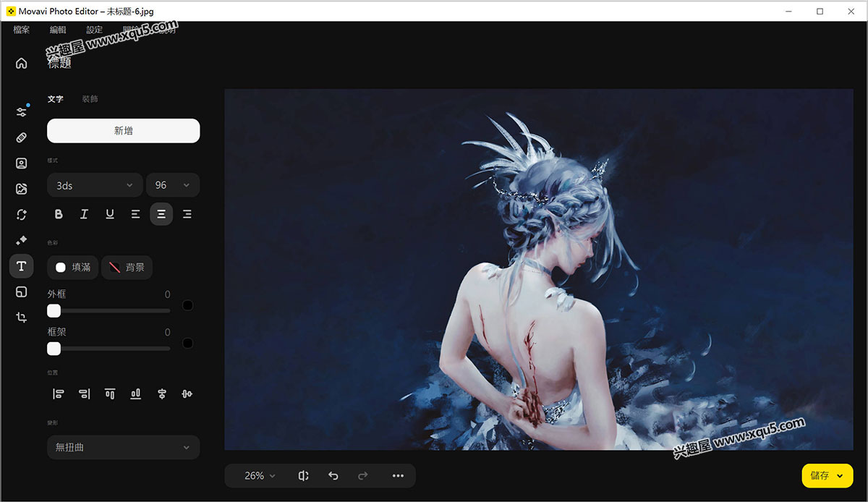Open the font size 96 dropdown
This screenshot has height=502, width=868.
pyautogui.click(x=173, y=185)
